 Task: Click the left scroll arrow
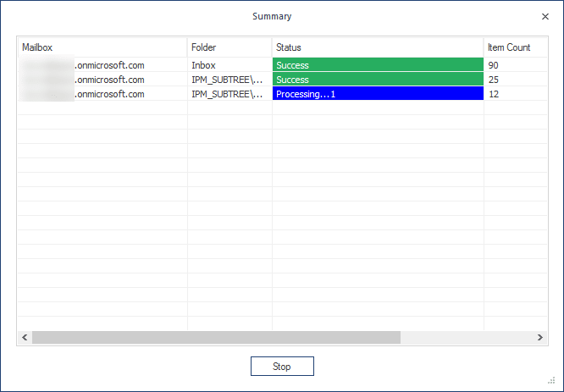25,337
